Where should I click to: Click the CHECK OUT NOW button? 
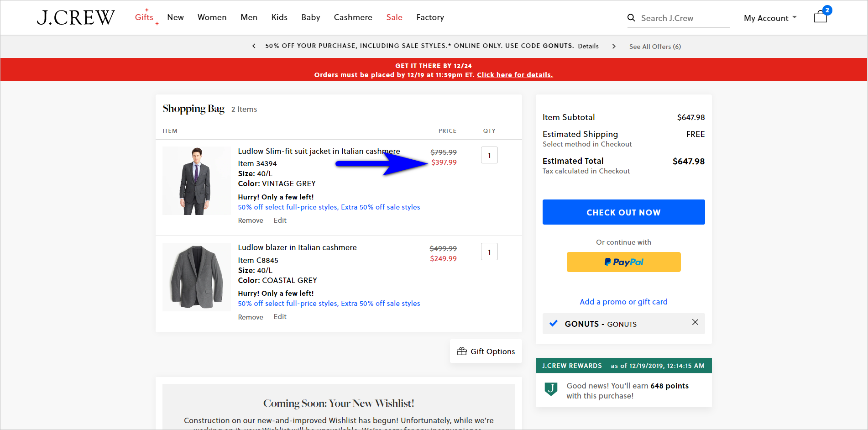[x=623, y=212]
